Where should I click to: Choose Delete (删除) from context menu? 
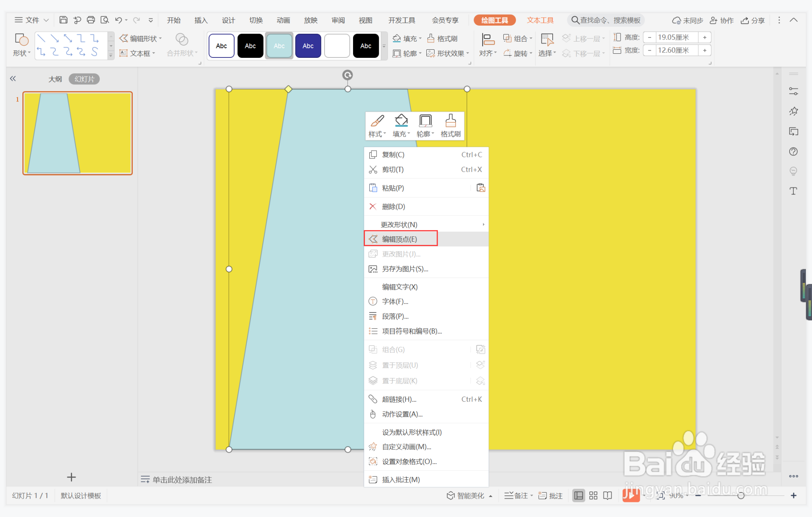(426, 207)
